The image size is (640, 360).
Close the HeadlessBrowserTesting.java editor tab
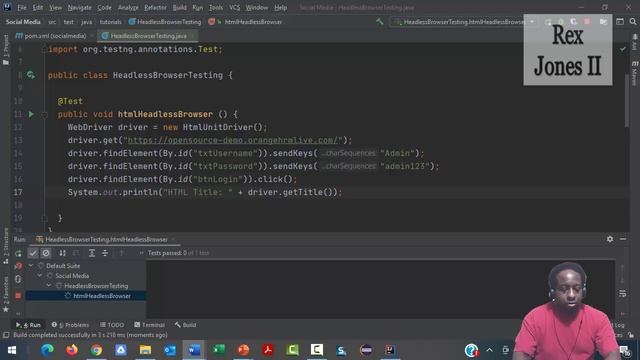point(192,36)
